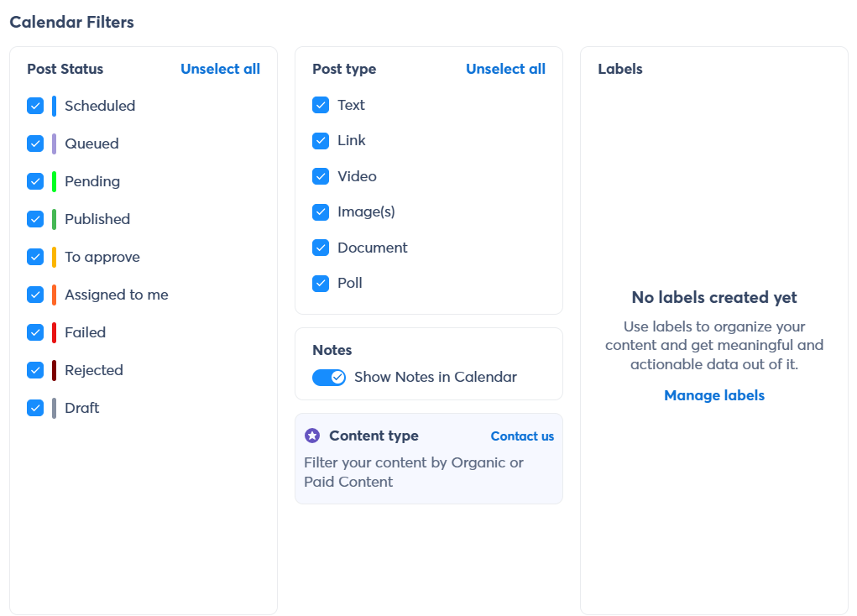Toggle the Assigned to me checkbox
Image resolution: width=857 pixels, height=616 pixels.
point(35,295)
